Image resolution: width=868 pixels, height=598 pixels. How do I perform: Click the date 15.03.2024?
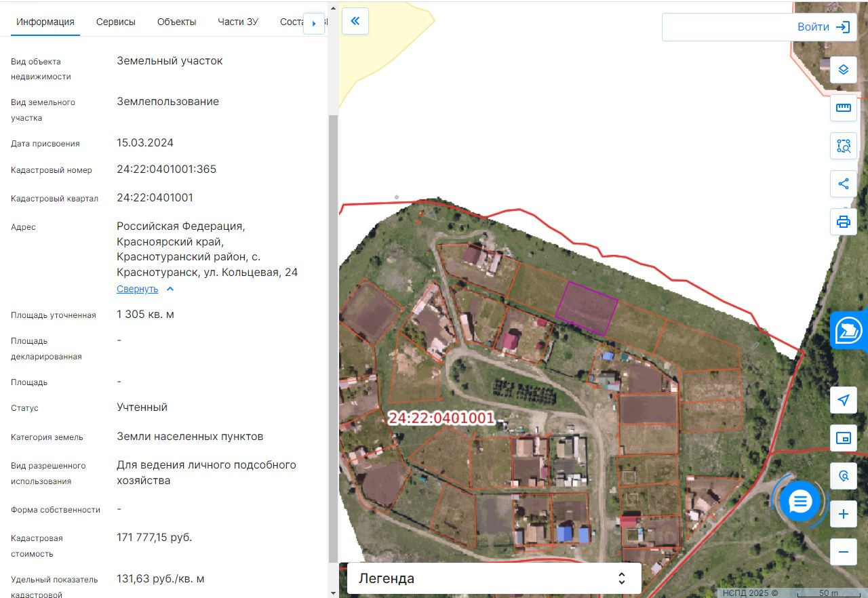point(145,143)
